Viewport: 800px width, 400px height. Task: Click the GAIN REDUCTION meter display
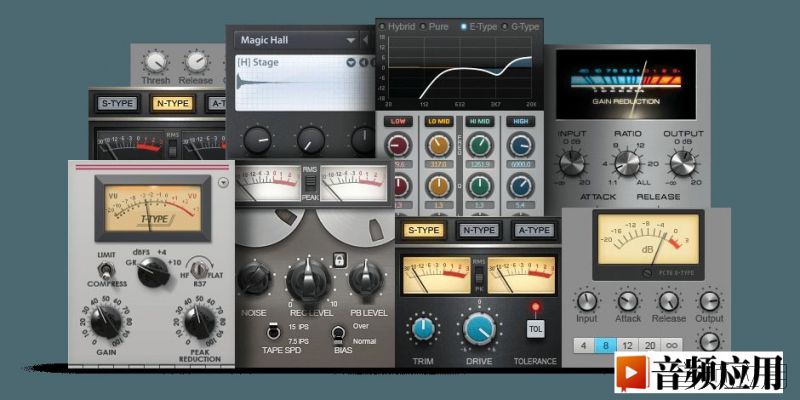(626, 84)
